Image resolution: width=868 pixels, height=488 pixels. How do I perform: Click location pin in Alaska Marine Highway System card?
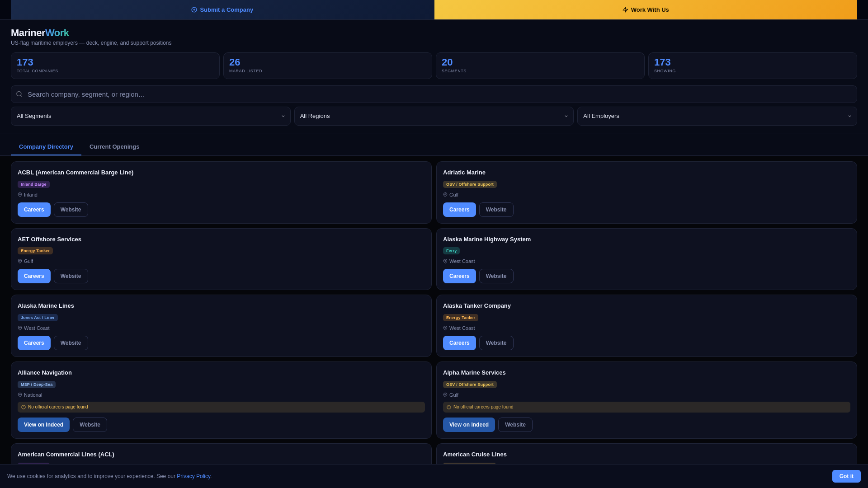pos(445,261)
